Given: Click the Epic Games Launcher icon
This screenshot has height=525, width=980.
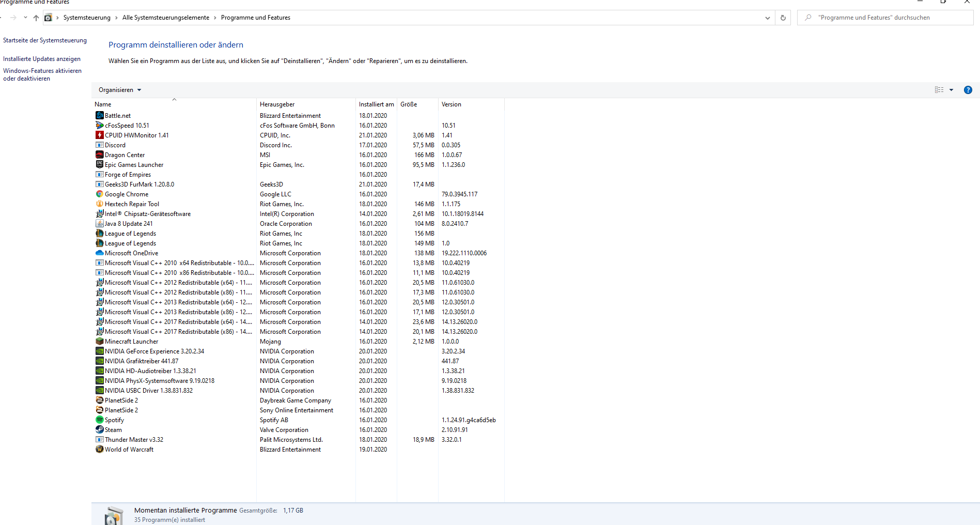Looking at the screenshot, I should point(100,164).
